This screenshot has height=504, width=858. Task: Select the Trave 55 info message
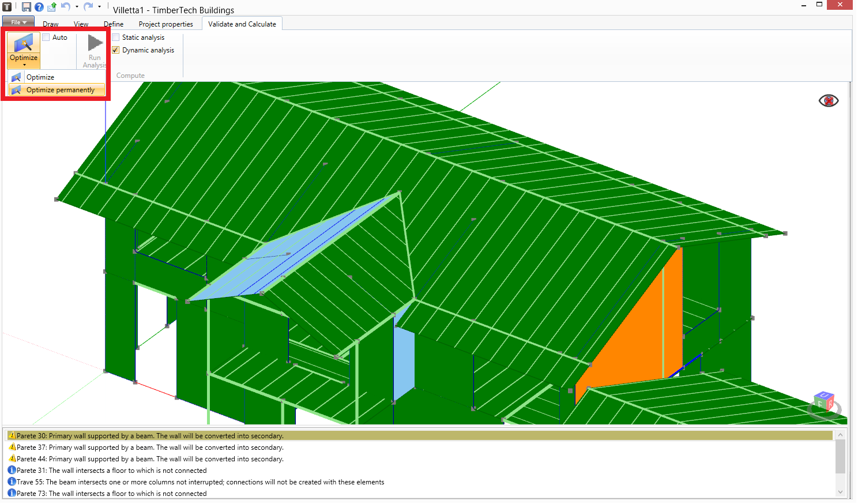[x=419, y=482]
